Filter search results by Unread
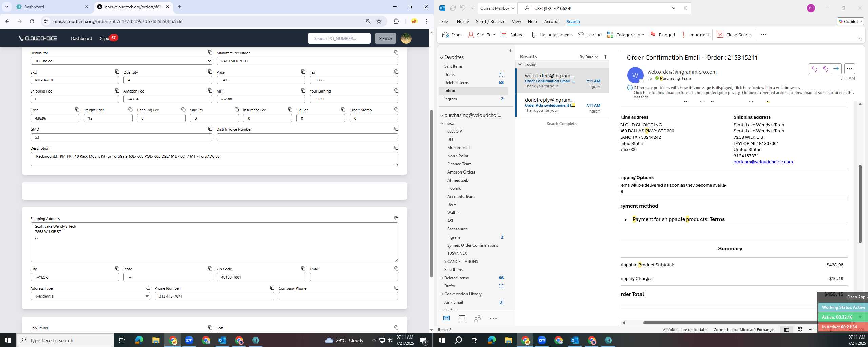Screen dimensions: 868x347 click(590, 35)
